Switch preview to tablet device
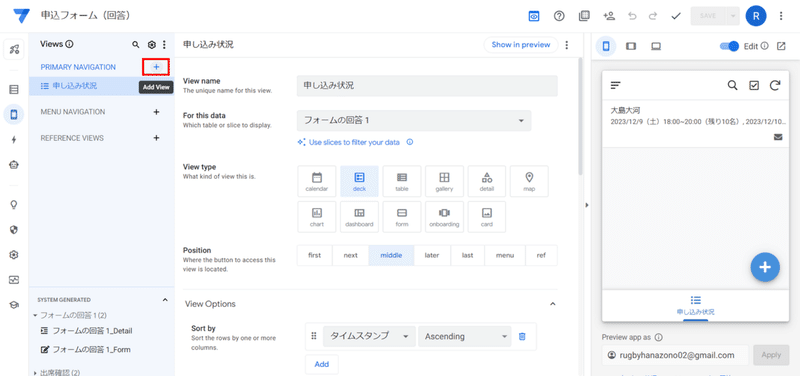The image size is (800, 376). 631,46
